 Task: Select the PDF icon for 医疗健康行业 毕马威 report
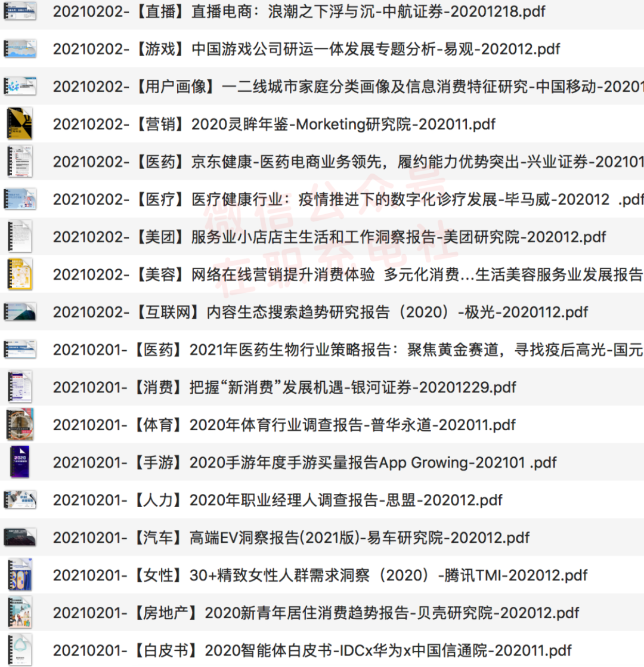(x=20, y=199)
